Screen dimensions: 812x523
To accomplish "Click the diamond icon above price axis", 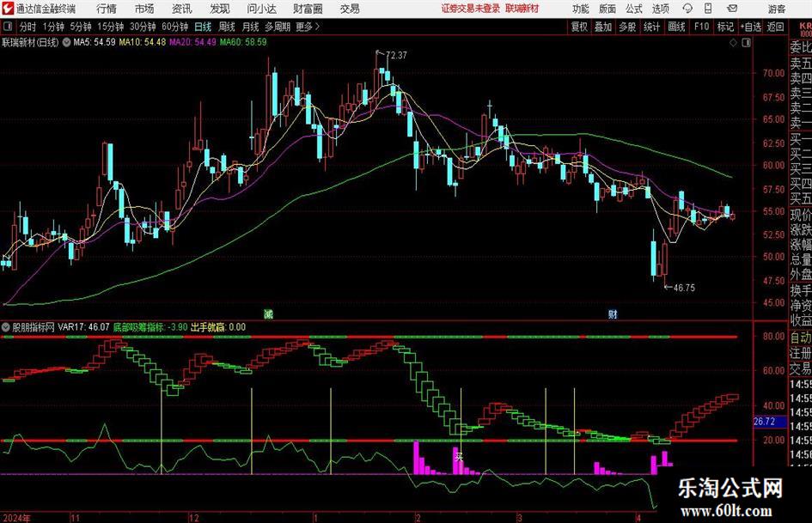I will [733, 42].
